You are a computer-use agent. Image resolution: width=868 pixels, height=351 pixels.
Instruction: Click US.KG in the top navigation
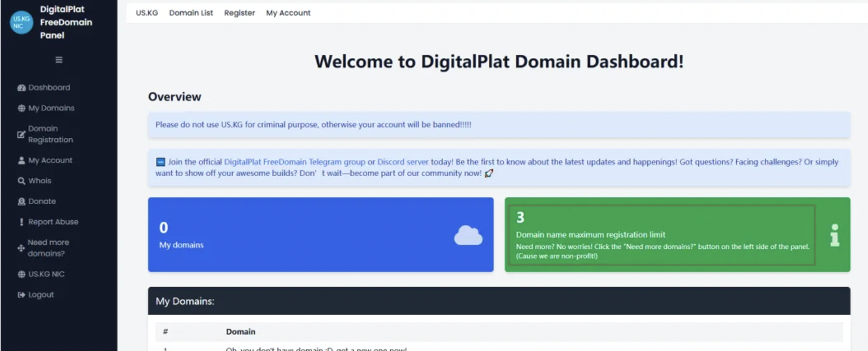(x=147, y=13)
